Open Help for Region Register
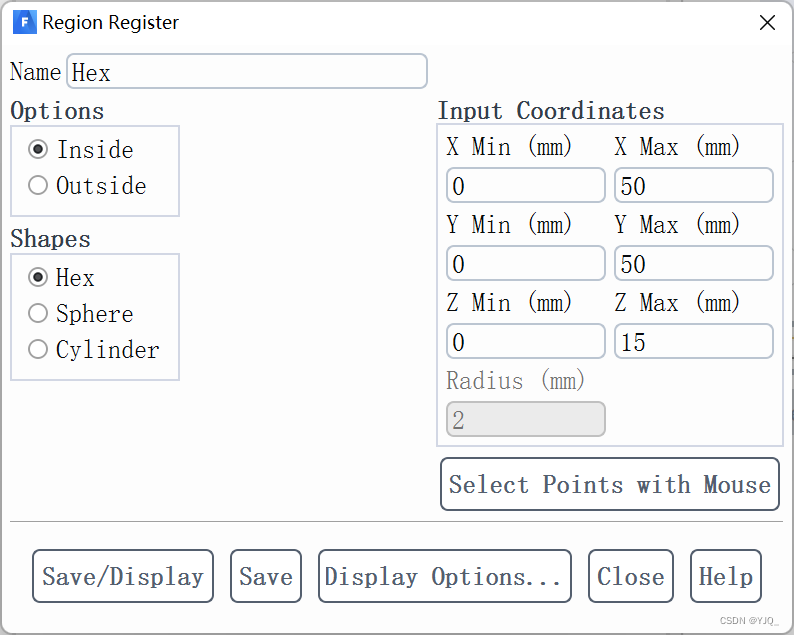Image resolution: width=794 pixels, height=635 pixels. point(726,576)
